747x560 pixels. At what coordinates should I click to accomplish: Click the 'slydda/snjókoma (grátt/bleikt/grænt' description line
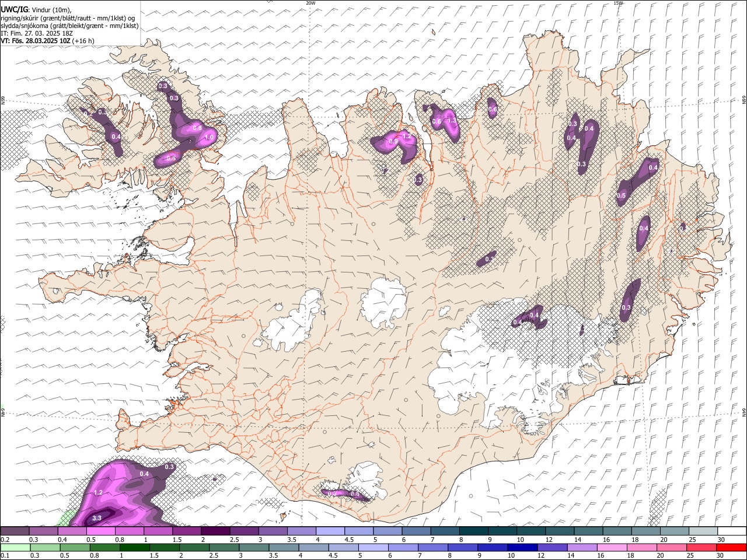pos(70,26)
